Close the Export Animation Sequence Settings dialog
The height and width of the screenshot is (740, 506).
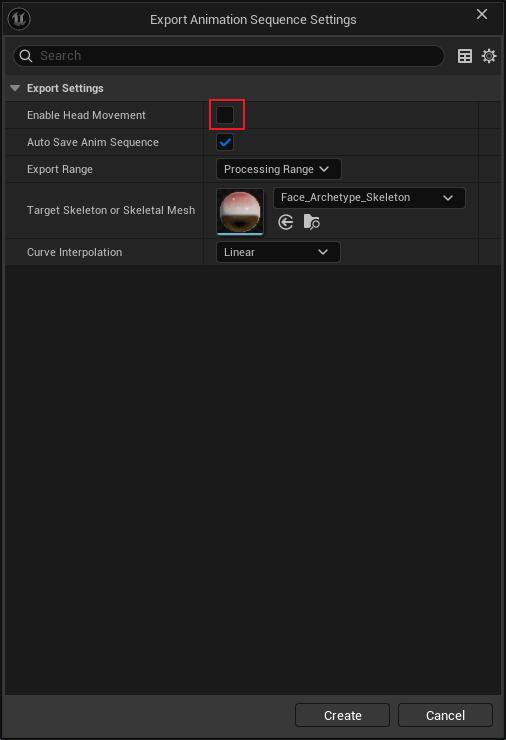pos(481,14)
